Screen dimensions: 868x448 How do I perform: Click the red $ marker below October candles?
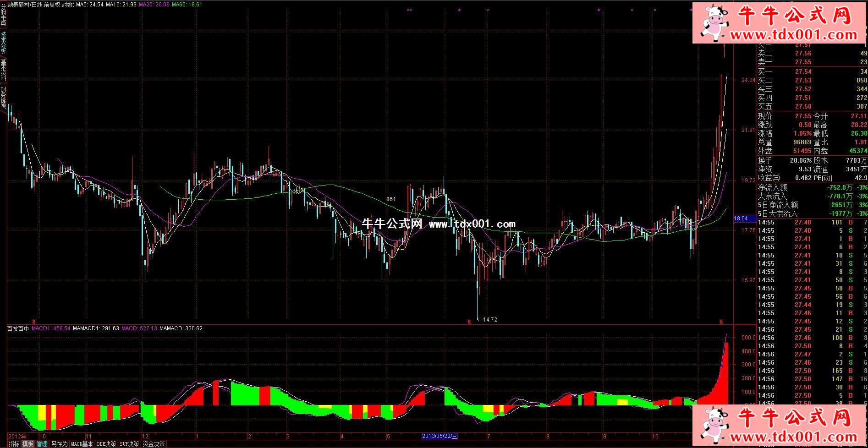coord(33,322)
